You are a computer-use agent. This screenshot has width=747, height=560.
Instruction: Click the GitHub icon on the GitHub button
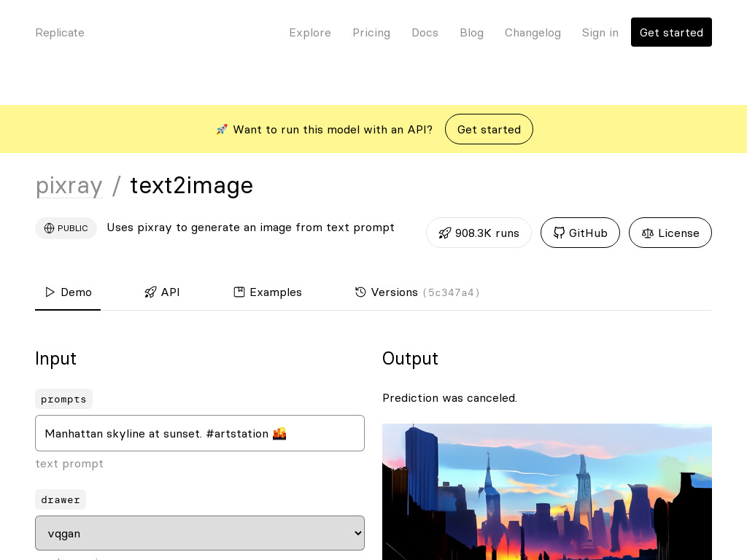[560, 233]
